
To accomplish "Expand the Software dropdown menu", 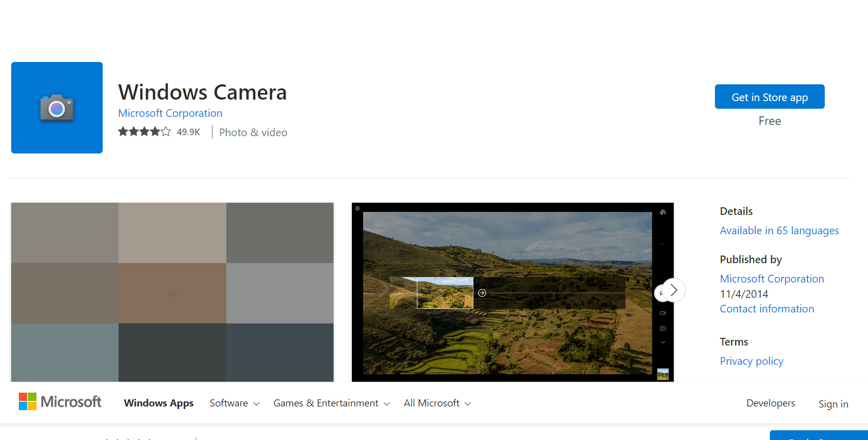I will point(234,403).
